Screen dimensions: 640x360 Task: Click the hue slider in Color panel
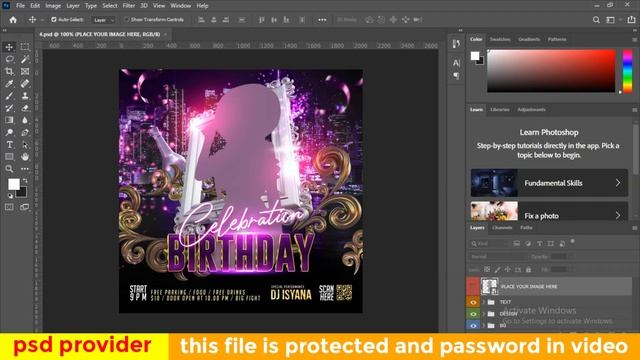point(627,71)
